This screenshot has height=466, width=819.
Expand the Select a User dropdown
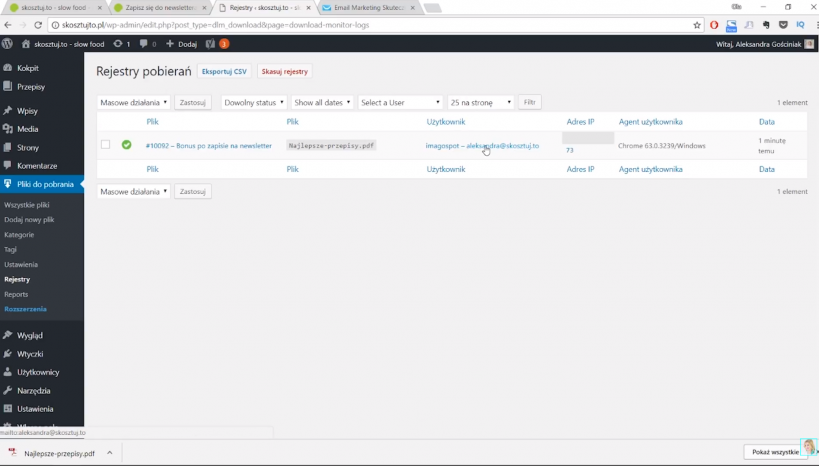(401, 102)
